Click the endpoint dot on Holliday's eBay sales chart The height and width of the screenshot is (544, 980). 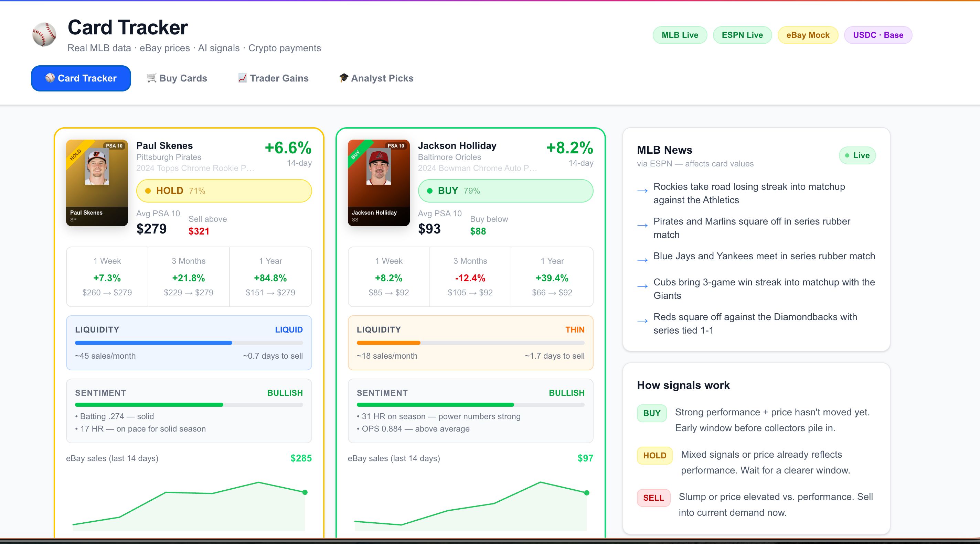pyautogui.click(x=587, y=493)
